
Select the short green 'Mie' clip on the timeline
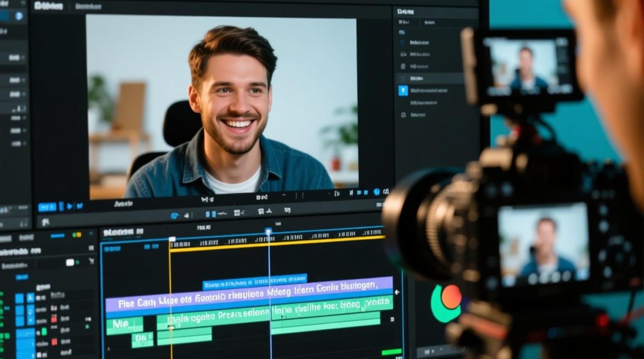click(x=124, y=325)
